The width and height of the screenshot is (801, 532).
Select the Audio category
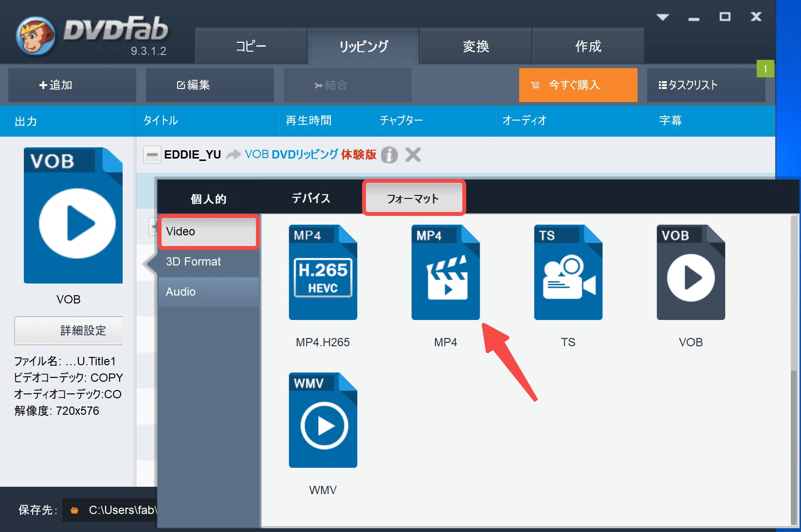208,292
